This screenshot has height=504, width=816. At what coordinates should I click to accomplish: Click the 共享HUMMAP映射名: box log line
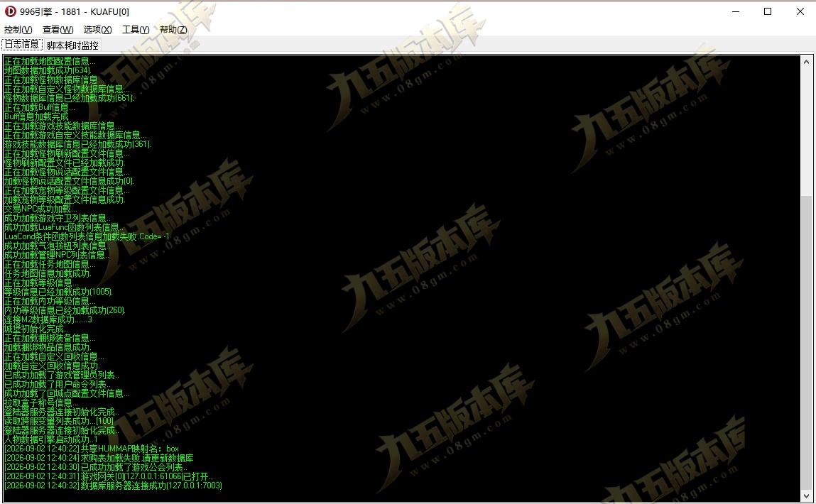point(92,449)
